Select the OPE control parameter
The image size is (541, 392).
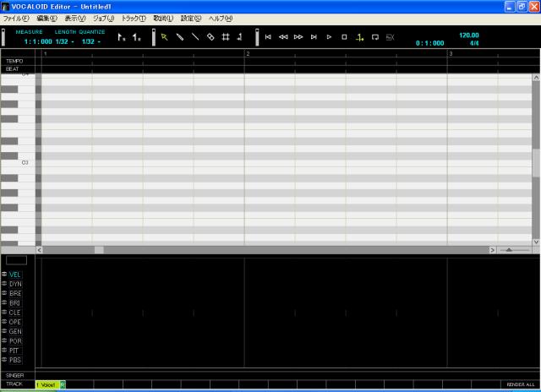15,322
